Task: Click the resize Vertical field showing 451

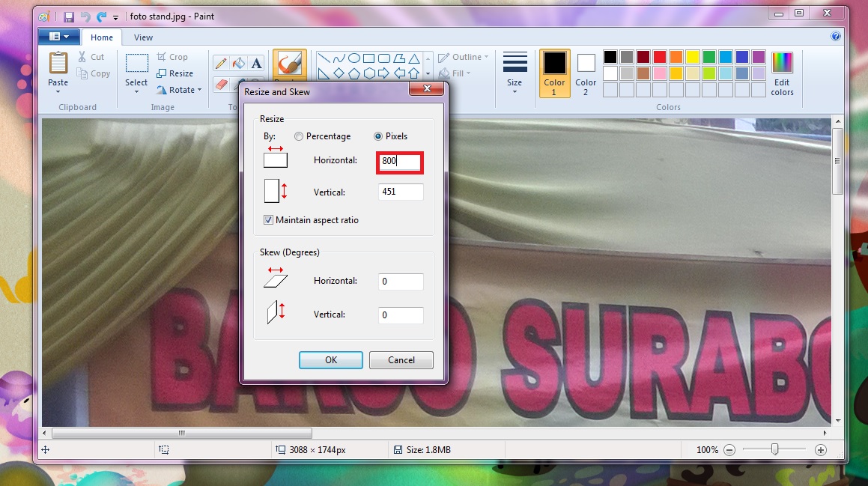Action: point(401,192)
